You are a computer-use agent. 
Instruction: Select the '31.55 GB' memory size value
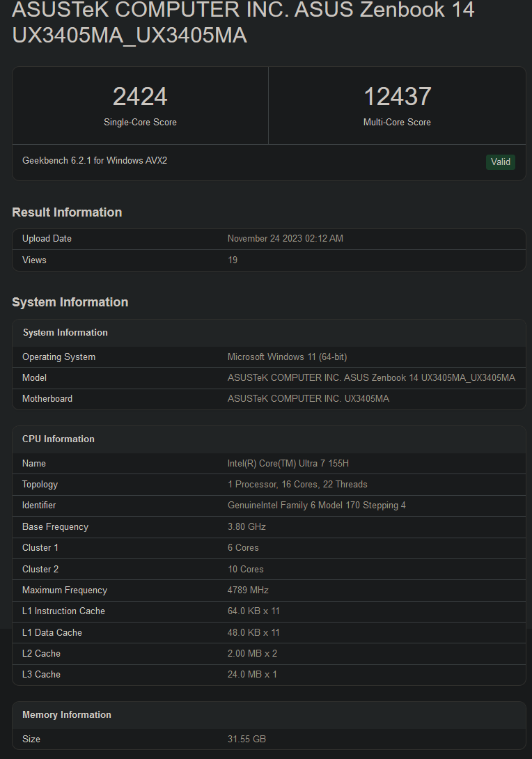(247, 739)
